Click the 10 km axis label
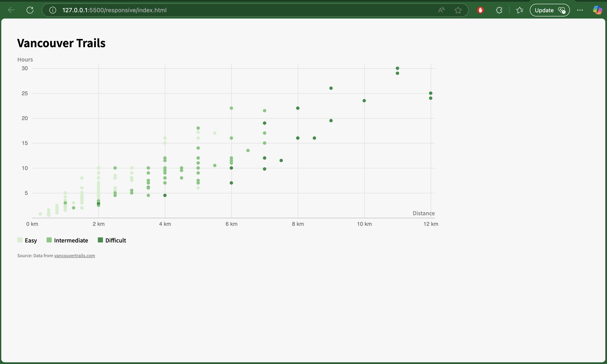 (x=364, y=224)
